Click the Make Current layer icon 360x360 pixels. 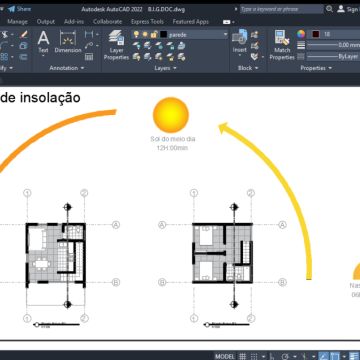coord(181,46)
